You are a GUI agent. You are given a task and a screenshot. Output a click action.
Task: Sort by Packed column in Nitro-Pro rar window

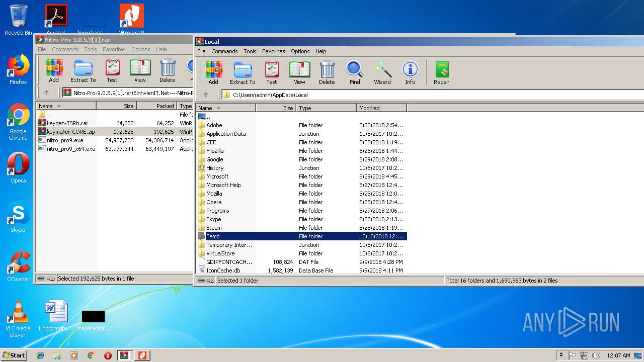tap(157, 106)
